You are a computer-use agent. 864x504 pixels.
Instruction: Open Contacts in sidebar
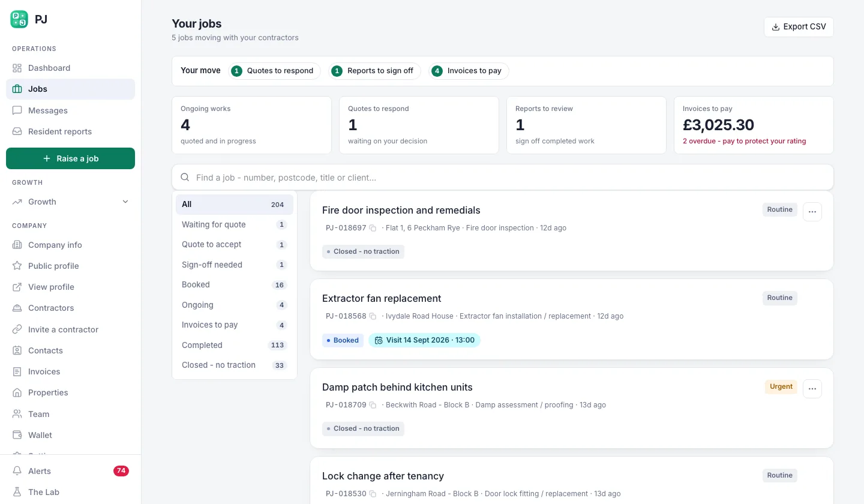coord(70,350)
